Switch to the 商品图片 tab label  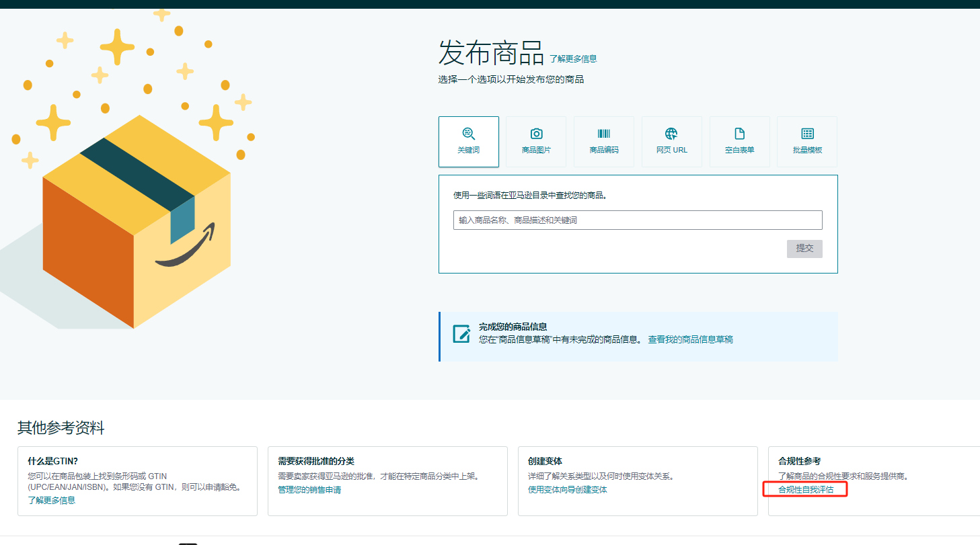coord(536,150)
